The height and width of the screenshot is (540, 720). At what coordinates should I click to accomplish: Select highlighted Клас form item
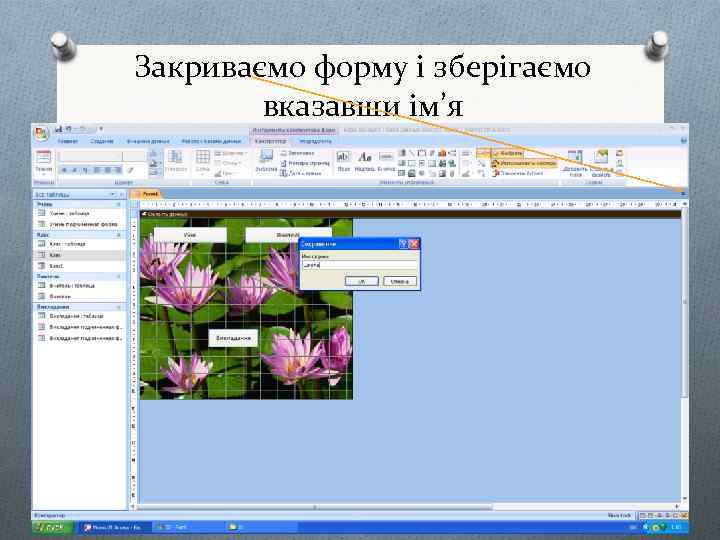(79, 255)
